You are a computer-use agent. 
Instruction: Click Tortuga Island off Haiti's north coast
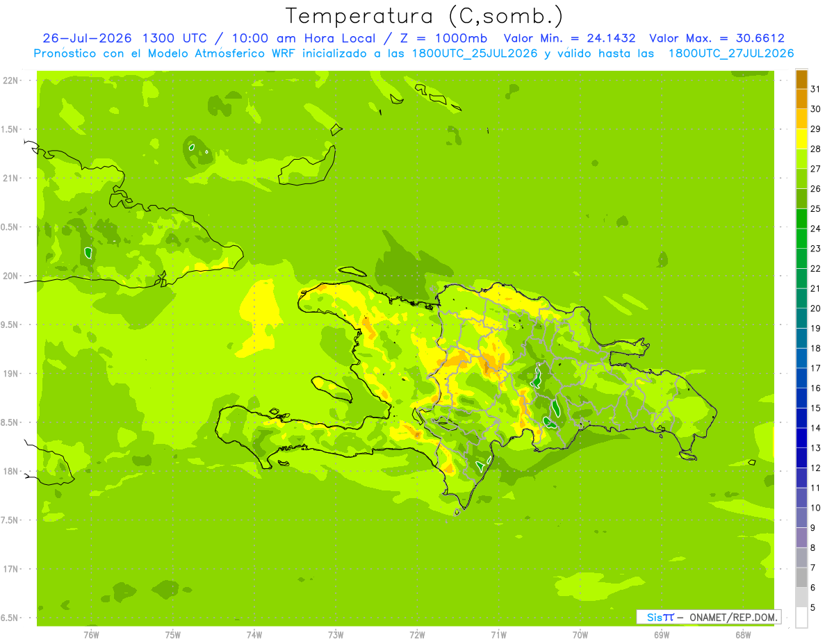[x=352, y=272]
